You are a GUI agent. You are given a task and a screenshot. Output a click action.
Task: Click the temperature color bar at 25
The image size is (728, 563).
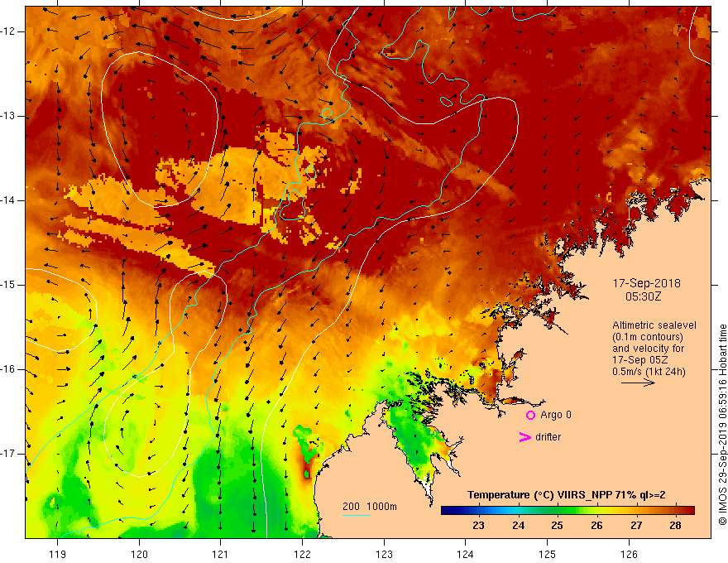[557, 511]
